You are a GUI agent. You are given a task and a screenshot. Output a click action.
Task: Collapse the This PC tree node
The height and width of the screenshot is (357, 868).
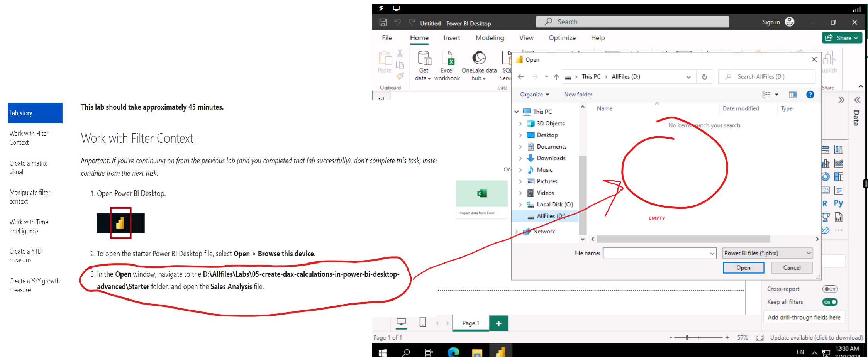(x=517, y=112)
